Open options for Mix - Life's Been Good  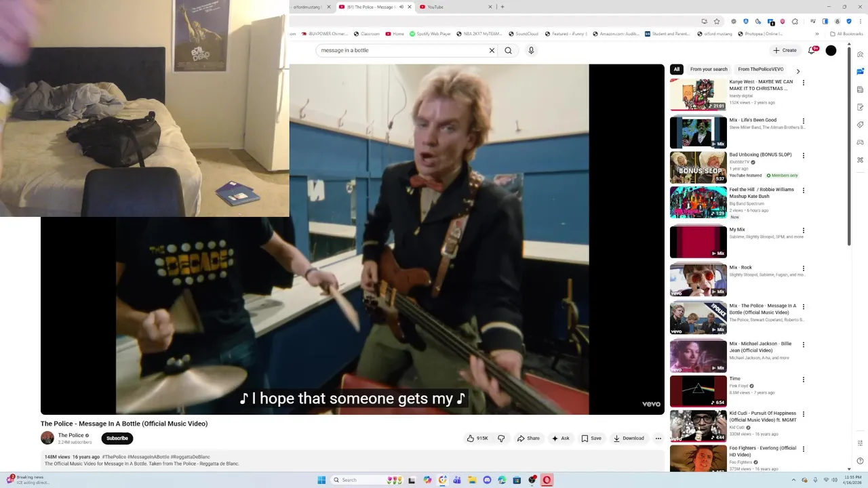coord(804,121)
